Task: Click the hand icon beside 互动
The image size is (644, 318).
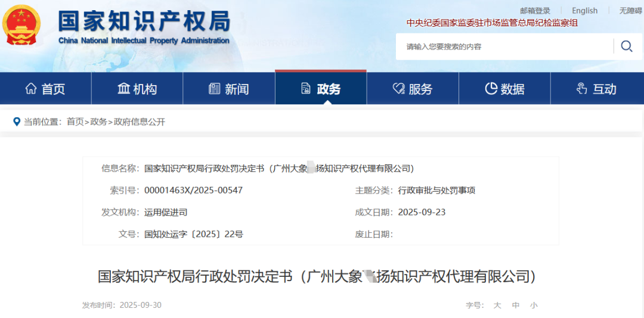Action: 582,89
